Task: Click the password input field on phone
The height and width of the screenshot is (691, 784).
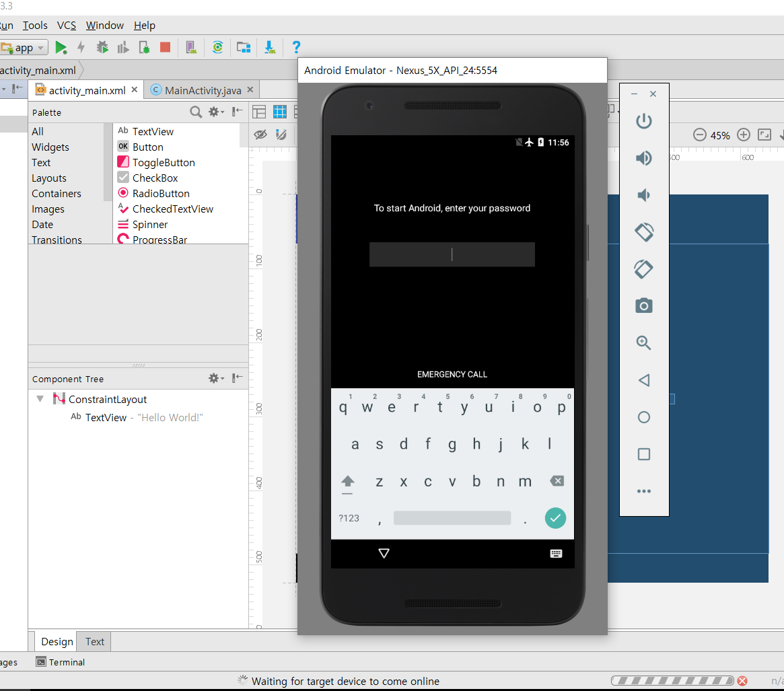Action: 452,254
